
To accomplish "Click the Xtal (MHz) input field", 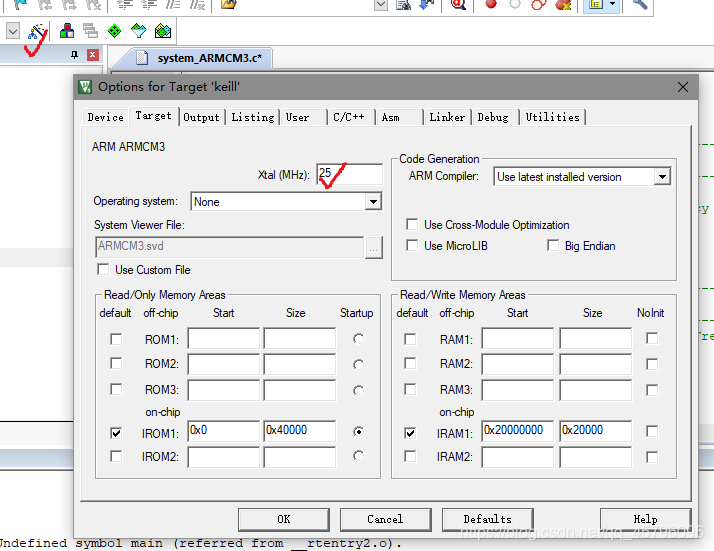I will [349, 174].
